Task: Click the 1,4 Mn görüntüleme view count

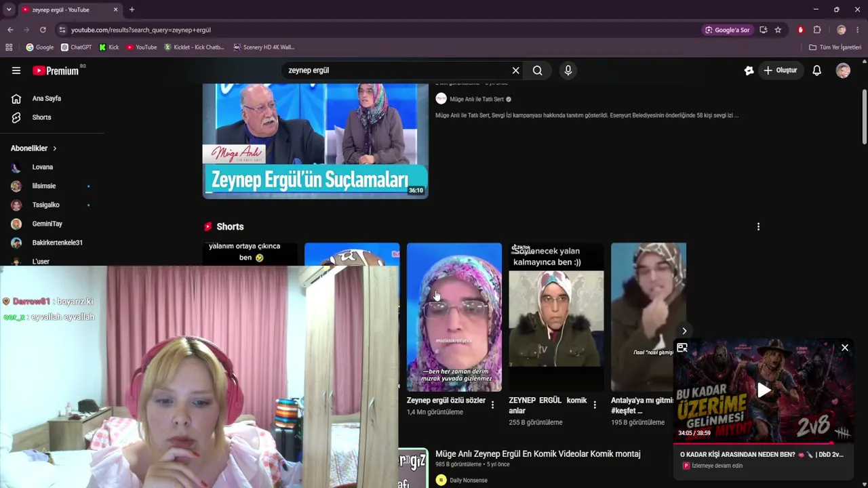Action: coord(435,412)
